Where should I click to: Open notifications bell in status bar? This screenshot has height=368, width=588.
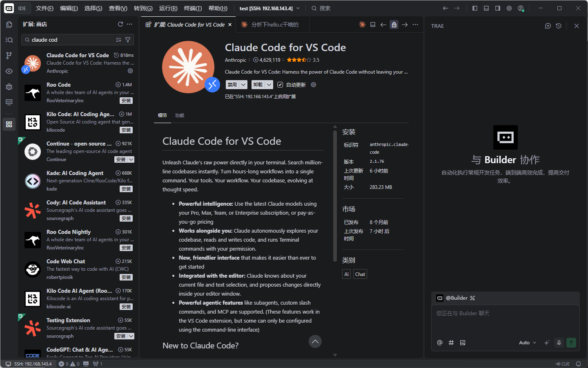(x=578, y=364)
